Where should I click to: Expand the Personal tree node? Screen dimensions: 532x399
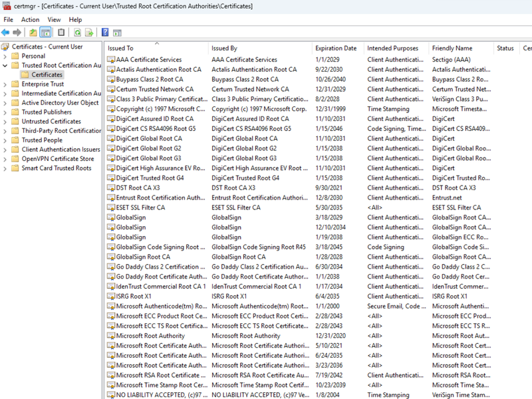[x=5, y=57]
